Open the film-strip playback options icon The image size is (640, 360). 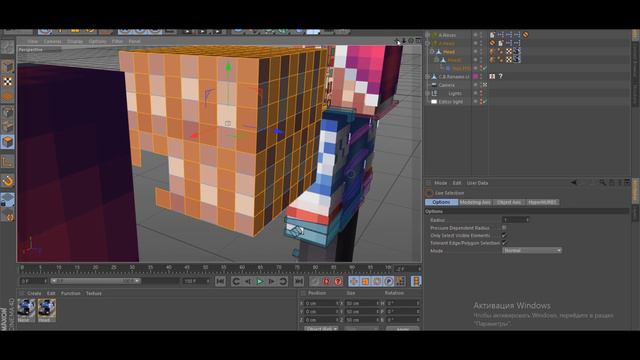416,281
